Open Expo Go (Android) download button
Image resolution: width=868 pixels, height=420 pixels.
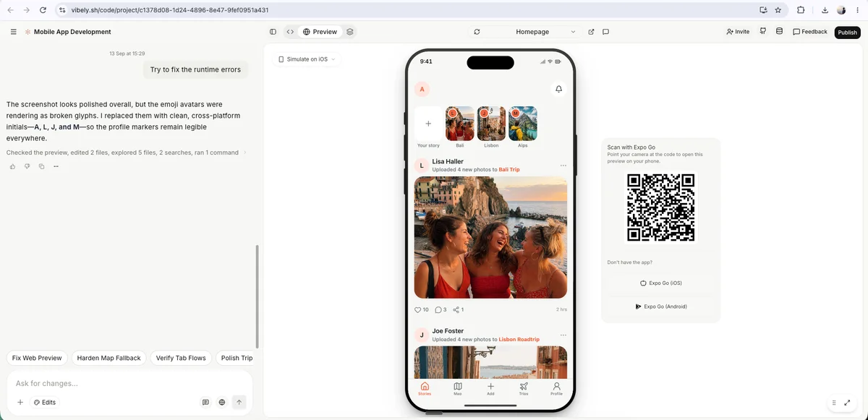pos(660,307)
